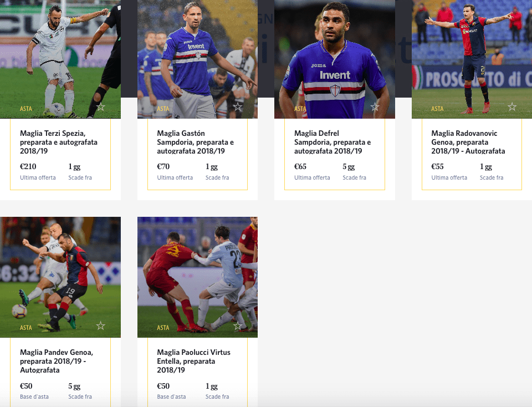The height and width of the screenshot is (407, 532).
Task: Click the Terzi Spezia player photo
Action: pyautogui.click(x=60, y=59)
